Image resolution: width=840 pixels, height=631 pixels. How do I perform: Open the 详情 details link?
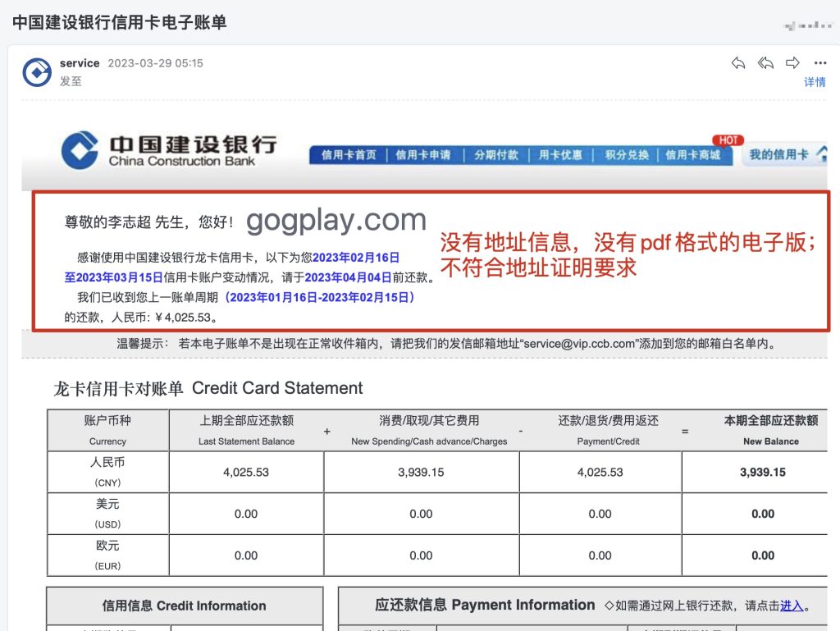pyautogui.click(x=815, y=82)
